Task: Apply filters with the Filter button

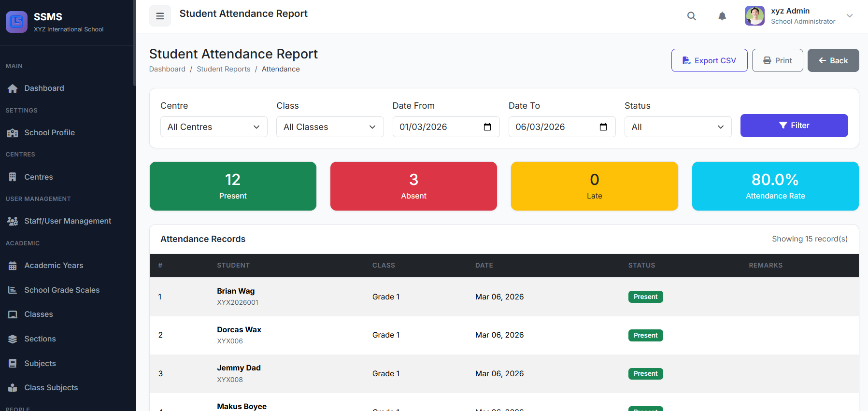Action: 794,126
